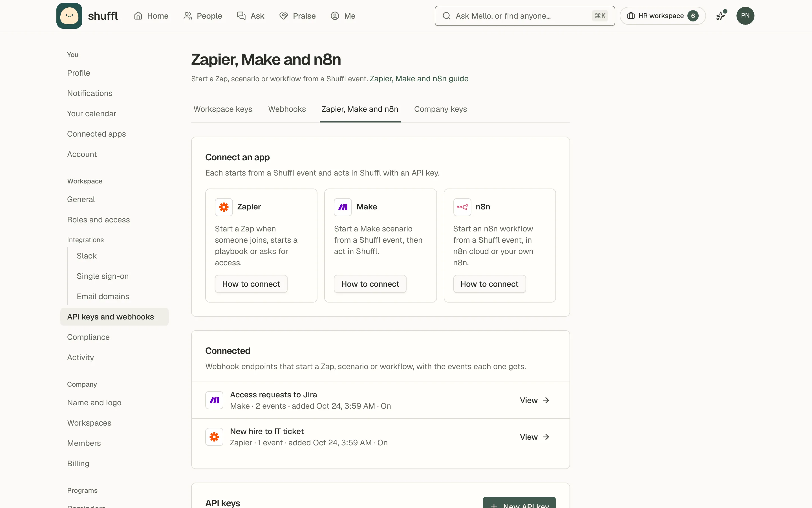The height and width of the screenshot is (508, 812).
Task: Open the sparkle notifications icon in the header
Action: (721, 16)
